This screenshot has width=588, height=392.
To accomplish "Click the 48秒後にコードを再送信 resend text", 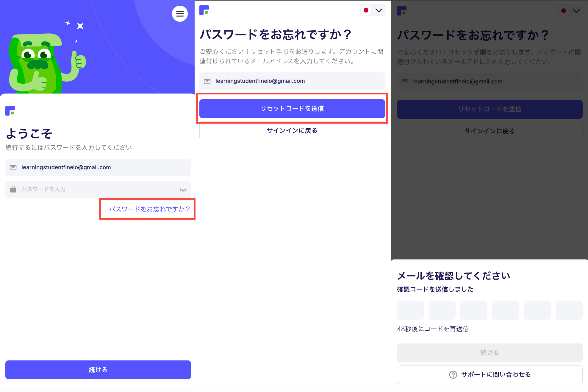I will pos(433,329).
